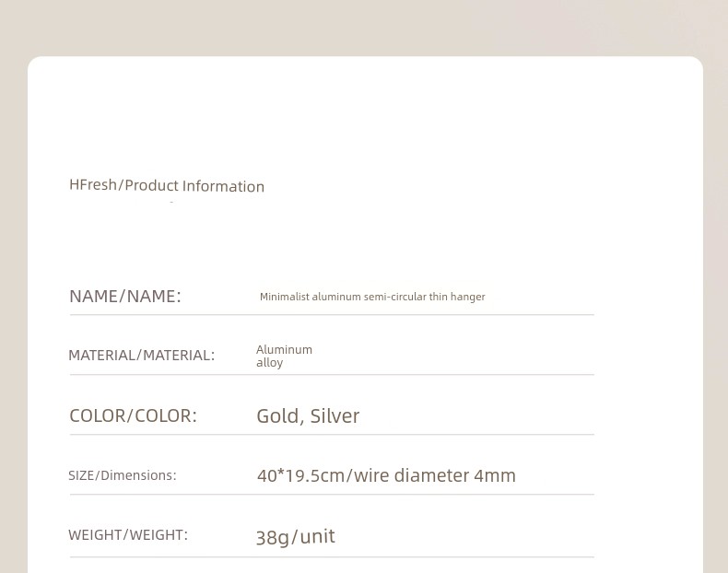The image size is (728, 573).
Task: Click the word 'Silver' in color row
Action: pos(335,416)
